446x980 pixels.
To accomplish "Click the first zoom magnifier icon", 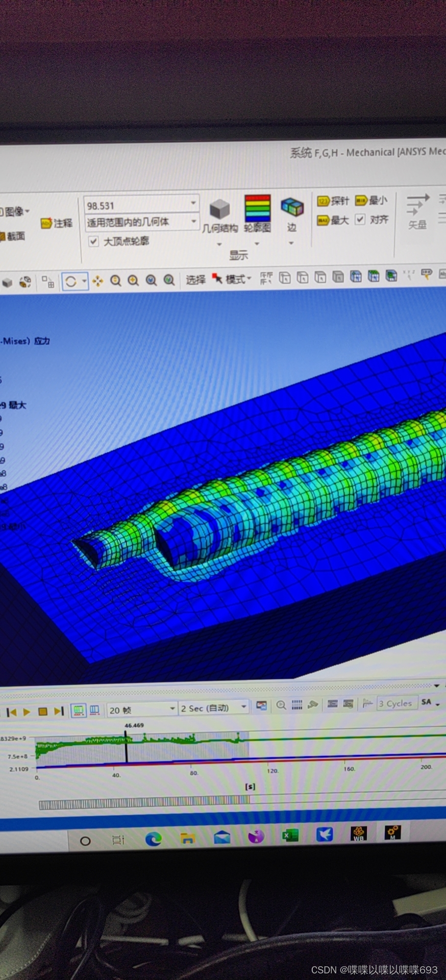I will 116,280.
